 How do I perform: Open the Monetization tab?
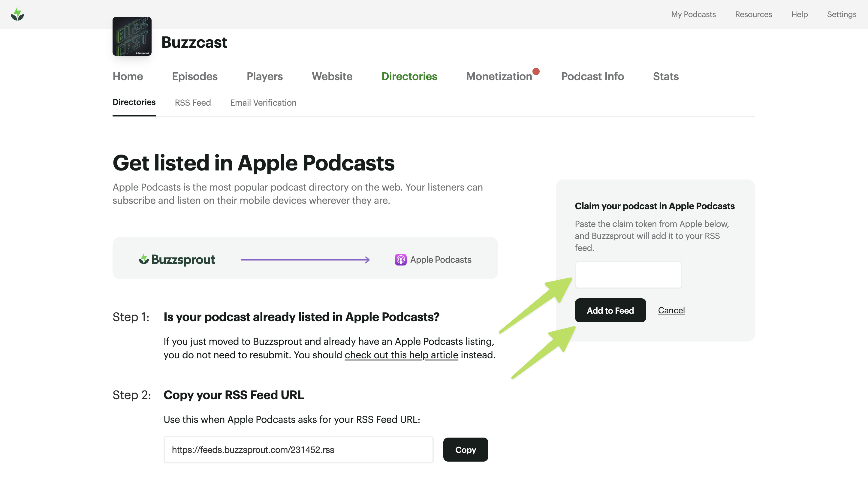coord(499,77)
